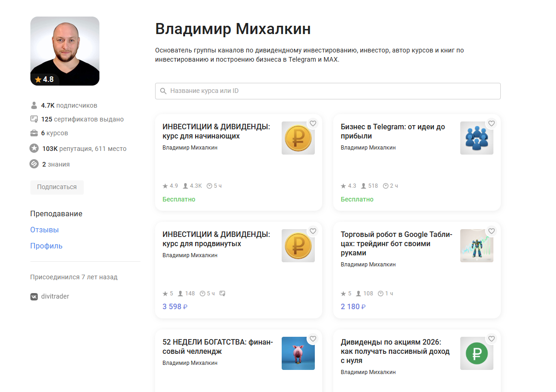Click Бесплатно on the Telegram business card
556x392 pixels.
(357, 200)
